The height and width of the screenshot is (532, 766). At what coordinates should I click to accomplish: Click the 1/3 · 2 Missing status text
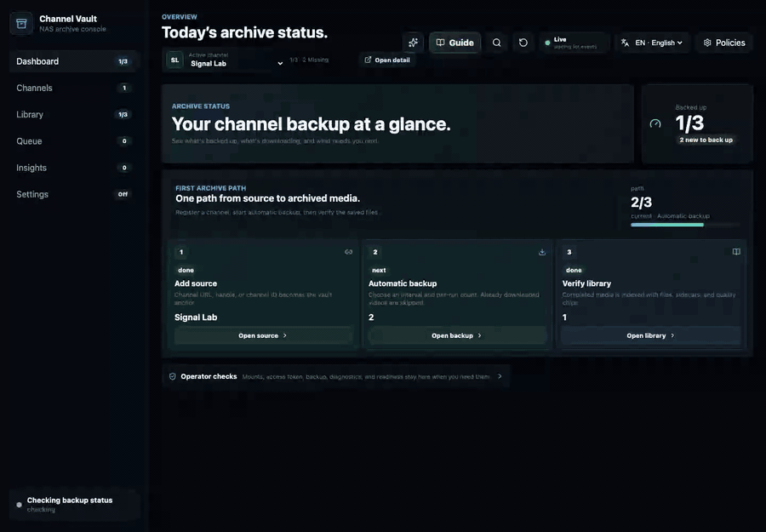(309, 60)
